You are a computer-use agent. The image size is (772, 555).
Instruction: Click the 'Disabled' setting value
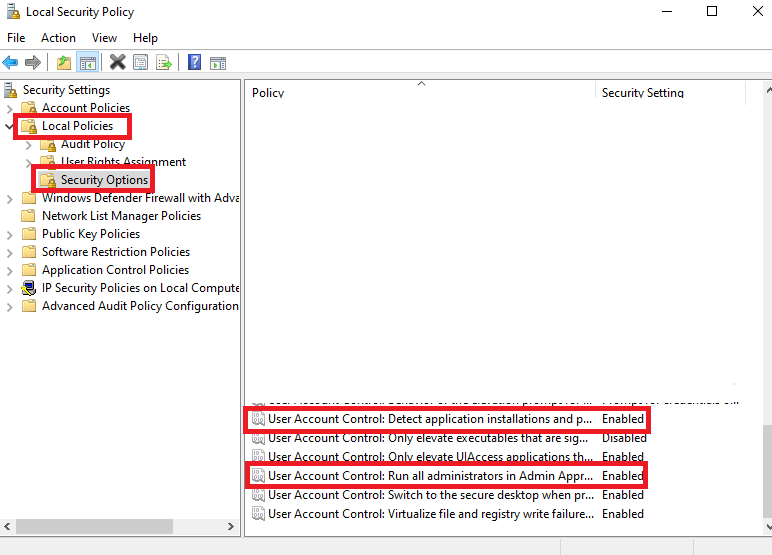(x=624, y=438)
